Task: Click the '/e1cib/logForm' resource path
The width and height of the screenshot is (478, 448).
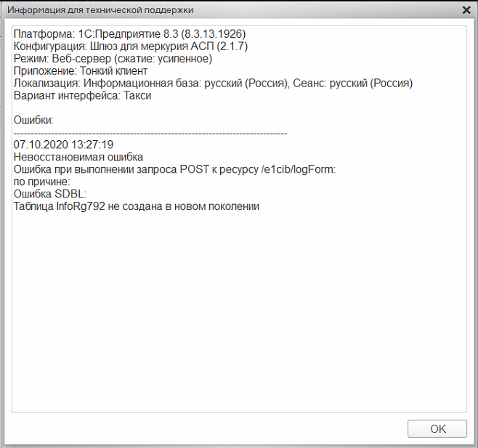Action: click(x=297, y=169)
